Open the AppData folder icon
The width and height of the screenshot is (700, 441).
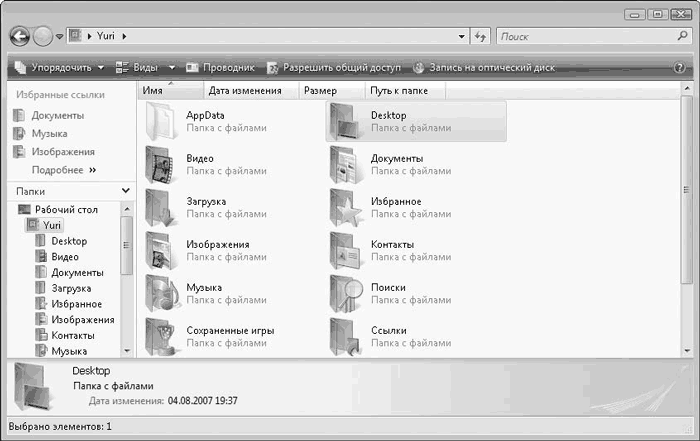[x=160, y=121]
